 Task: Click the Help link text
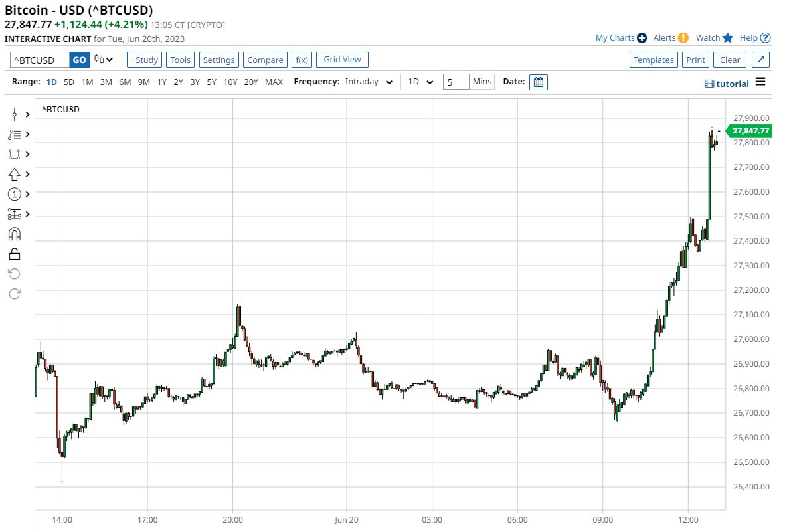click(x=748, y=38)
